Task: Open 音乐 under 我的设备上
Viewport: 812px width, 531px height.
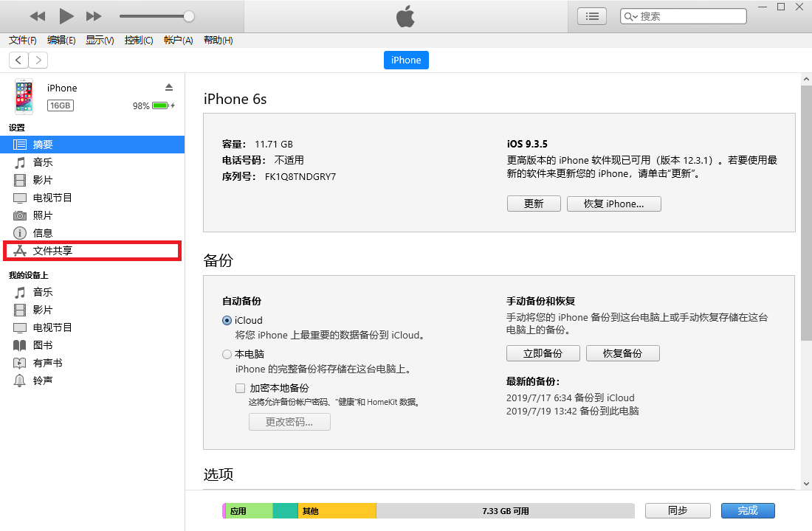Action: 92,292
